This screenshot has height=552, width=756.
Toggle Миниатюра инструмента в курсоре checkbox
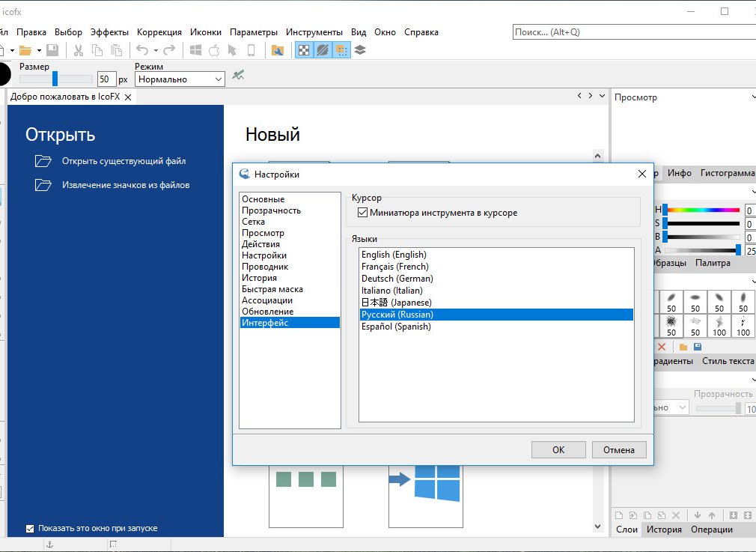pyautogui.click(x=362, y=213)
